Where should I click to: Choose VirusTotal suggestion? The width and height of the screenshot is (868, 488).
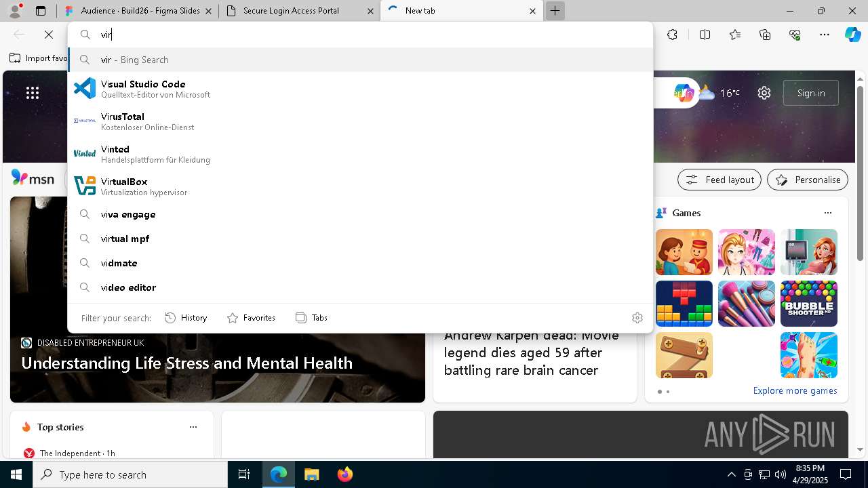[360, 121]
